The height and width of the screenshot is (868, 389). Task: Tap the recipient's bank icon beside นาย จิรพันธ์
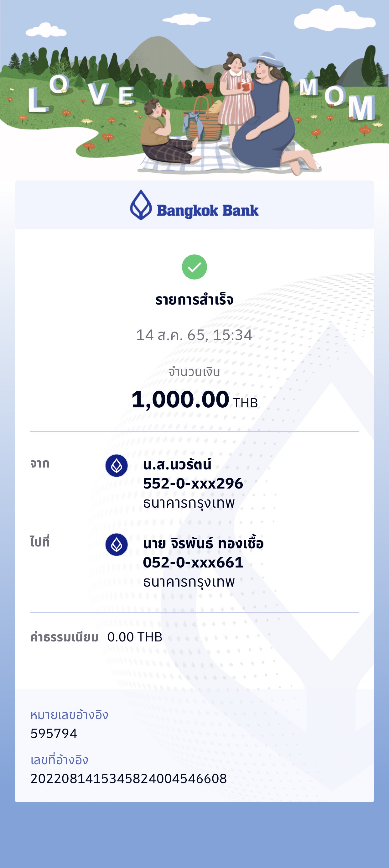[117, 544]
